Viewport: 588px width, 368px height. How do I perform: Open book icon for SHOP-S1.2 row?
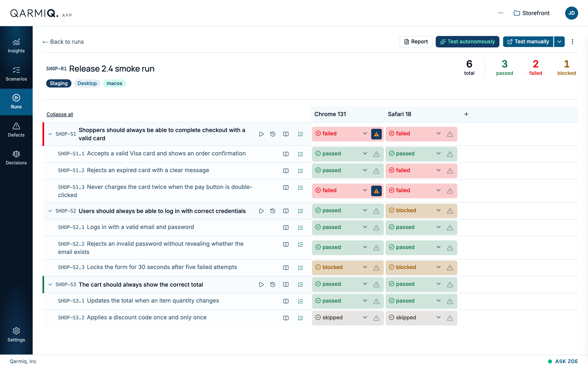click(286, 171)
